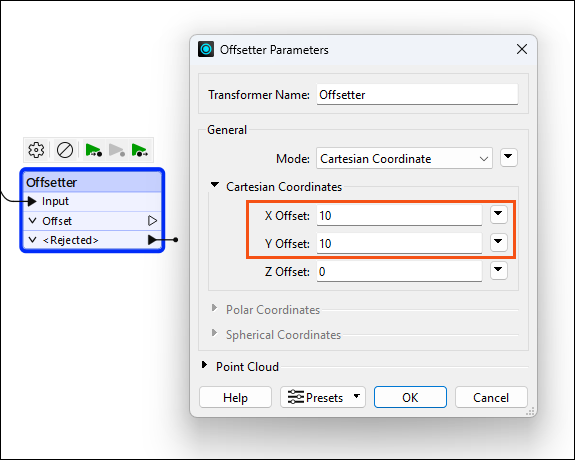Click the Rejected output port arrow

[152, 240]
